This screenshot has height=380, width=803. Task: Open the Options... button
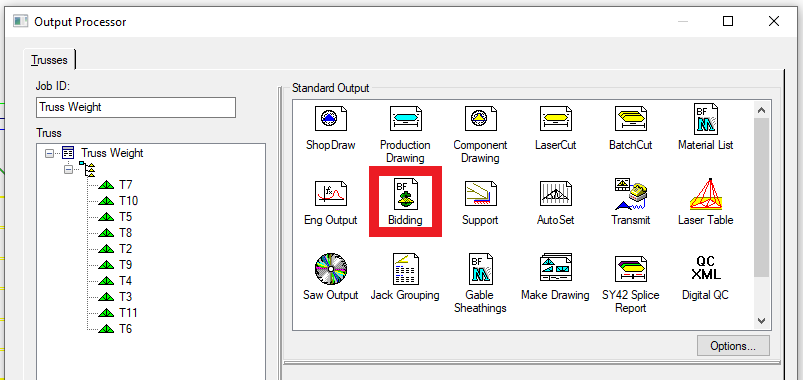coord(733,346)
